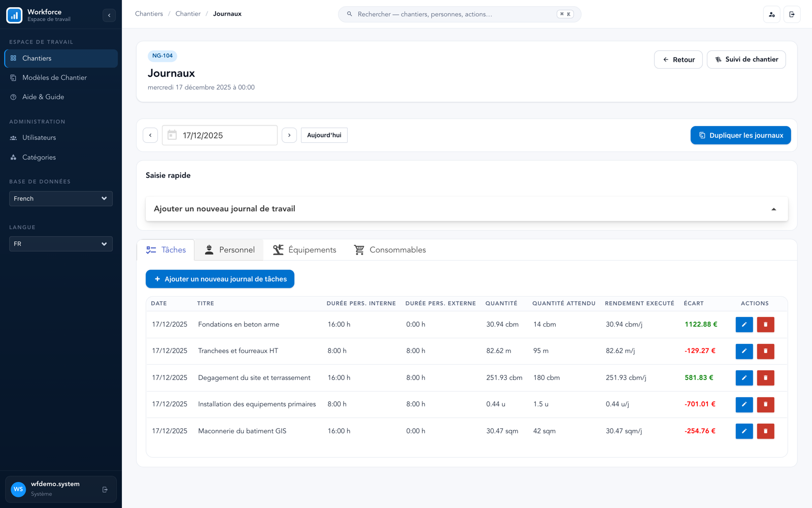Click the sign-out icon beside wfdemo.system
812x508 pixels.
105,490
